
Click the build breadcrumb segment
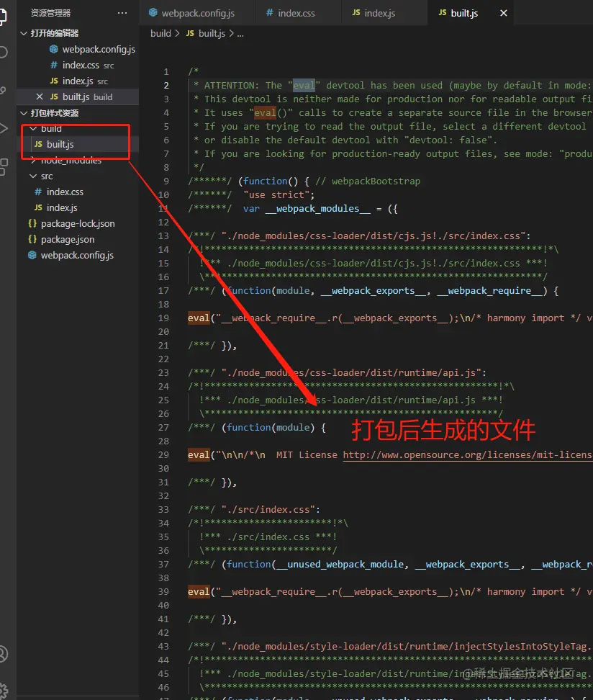point(160,33)
